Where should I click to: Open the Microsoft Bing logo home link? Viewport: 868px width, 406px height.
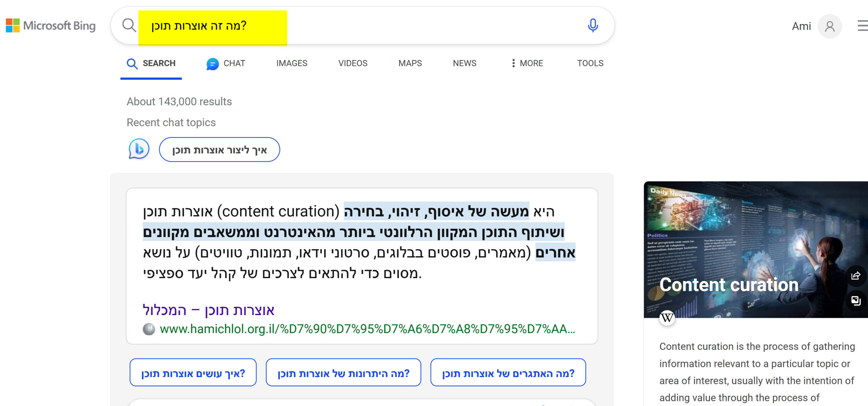tap(51, 26)
